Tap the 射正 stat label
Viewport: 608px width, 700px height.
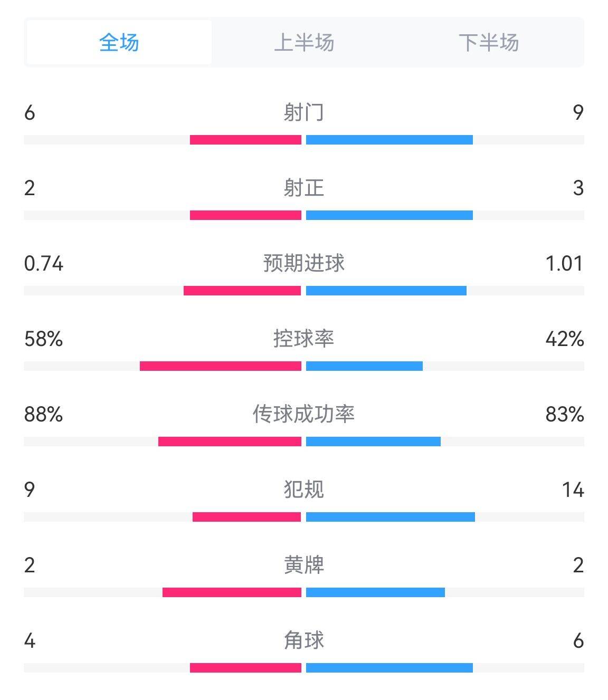(303, 188)
